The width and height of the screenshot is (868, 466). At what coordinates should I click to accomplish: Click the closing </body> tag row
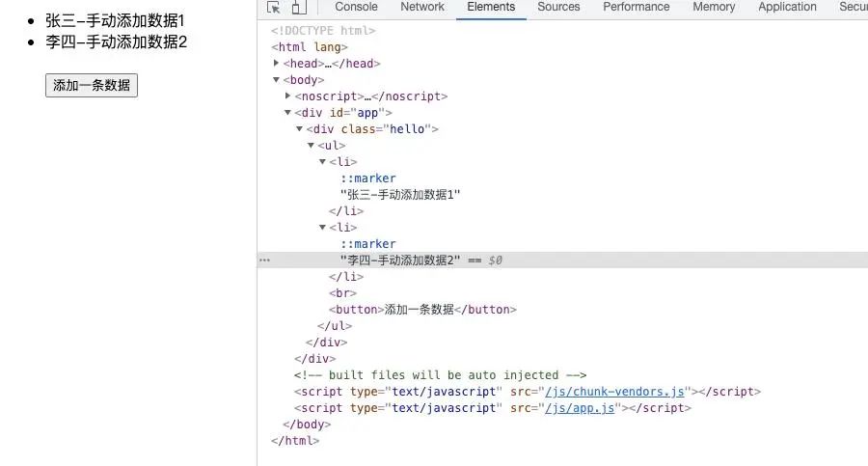(307, 425)
